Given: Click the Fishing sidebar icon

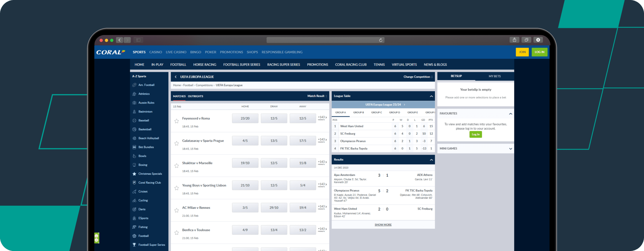Looking at the screenshot, I should [x=134, y=227].
